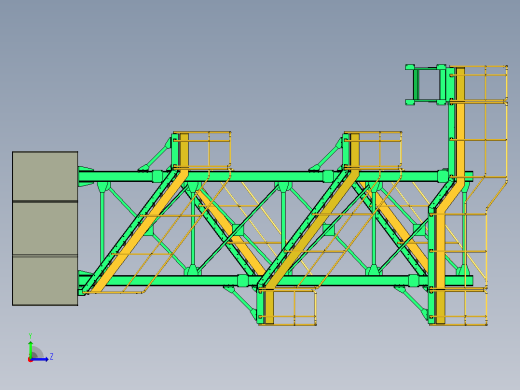Select the upper-left yellow railing platform
Screen dimensions: 520x390
pos(202,150)
